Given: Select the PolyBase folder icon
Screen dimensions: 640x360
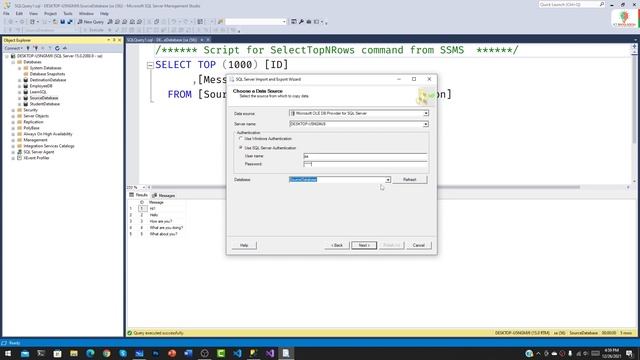Looking at the screenshot, I should (x=19, y=128).
